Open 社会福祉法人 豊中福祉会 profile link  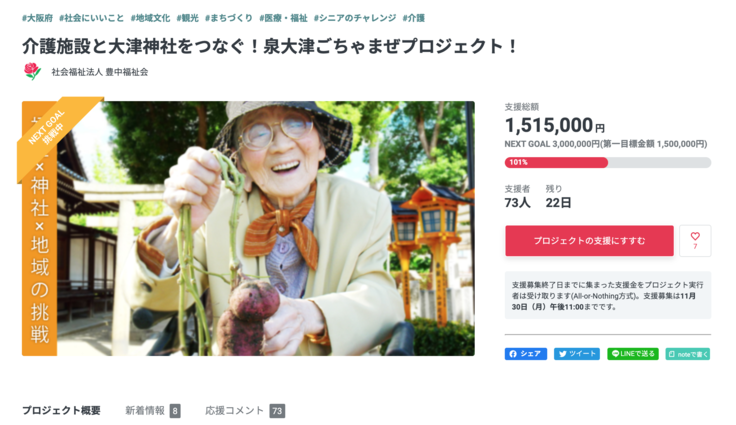coord(100,72)
